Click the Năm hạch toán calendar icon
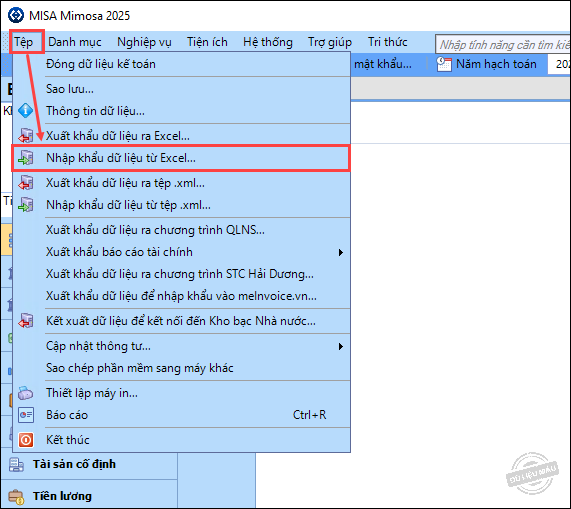 coord(444,64)
